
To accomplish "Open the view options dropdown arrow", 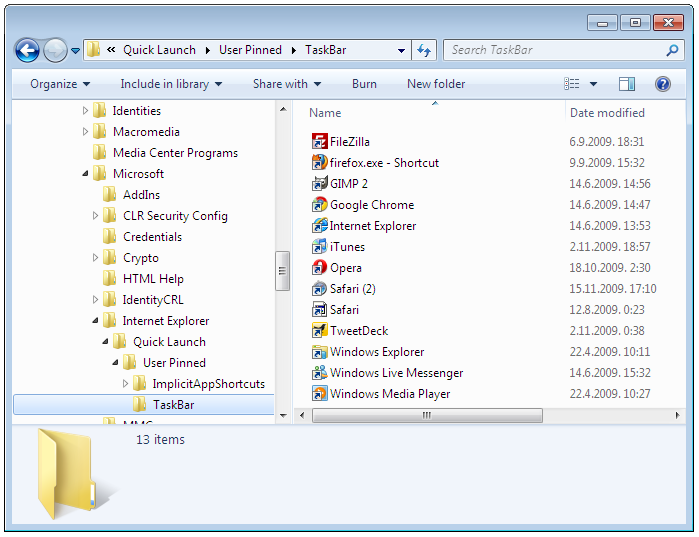I will click(593, 84).
